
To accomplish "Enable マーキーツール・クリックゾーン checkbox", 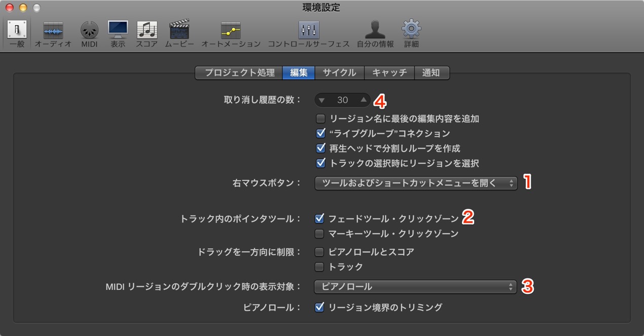I will [319, 234].
